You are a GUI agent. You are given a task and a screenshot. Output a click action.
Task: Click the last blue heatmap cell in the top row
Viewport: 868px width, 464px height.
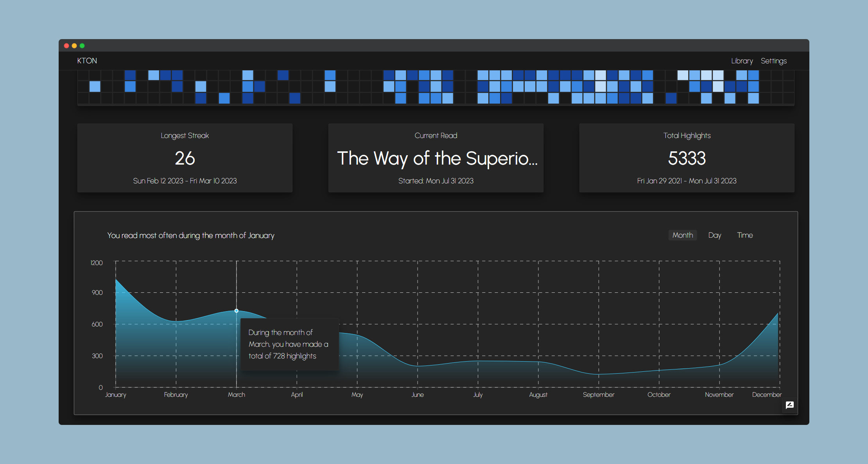tap(753, 75)
